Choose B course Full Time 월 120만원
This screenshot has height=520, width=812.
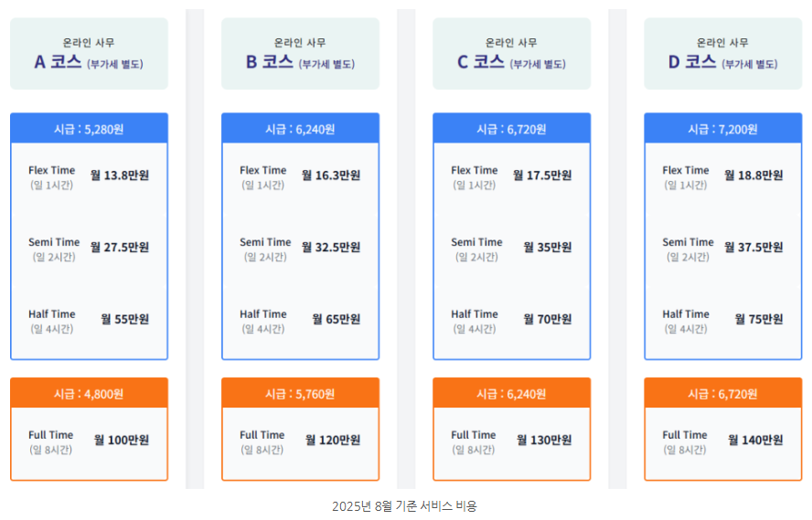[300, 442]
